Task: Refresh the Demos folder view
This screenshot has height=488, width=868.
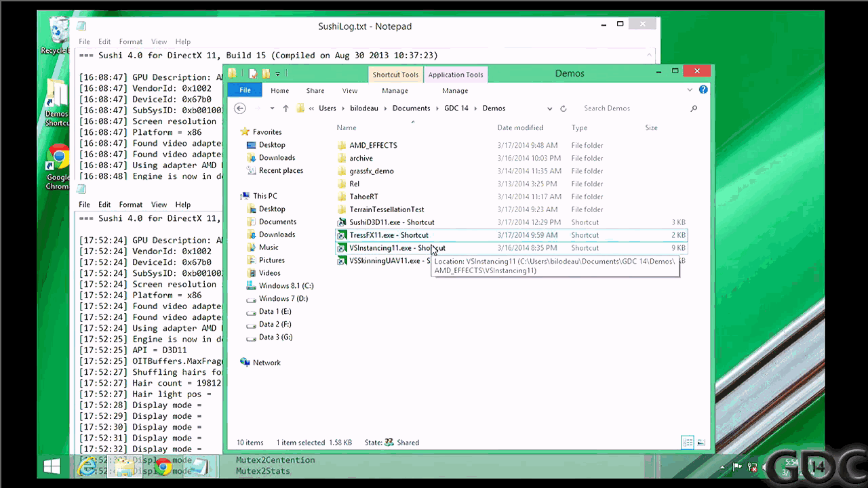Action: [x=563, y=108]
